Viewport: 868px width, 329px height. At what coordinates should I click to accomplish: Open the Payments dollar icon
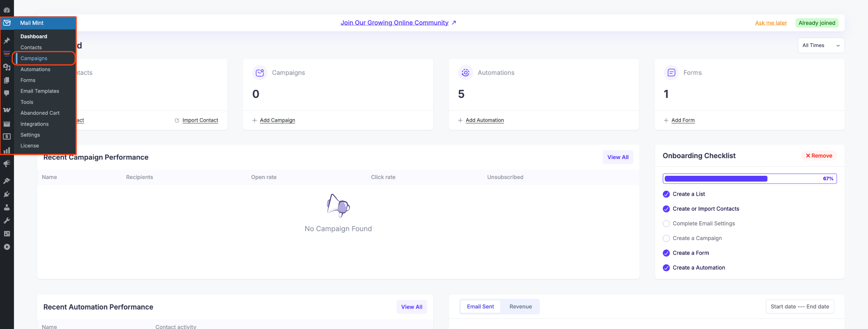(7, 136)
